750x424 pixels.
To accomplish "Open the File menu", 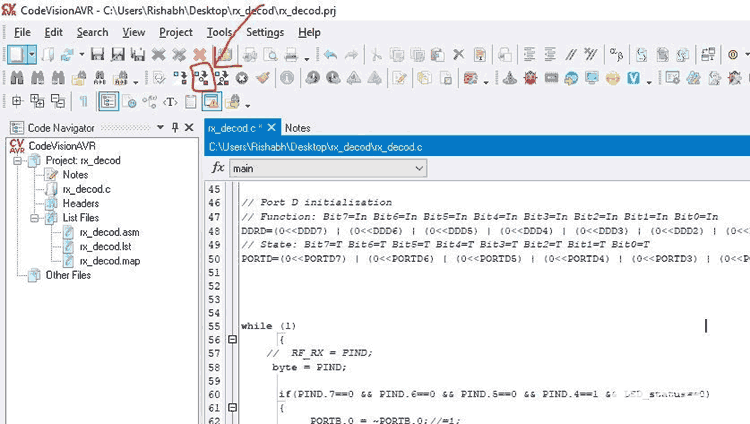I will (x=22, y=33).
